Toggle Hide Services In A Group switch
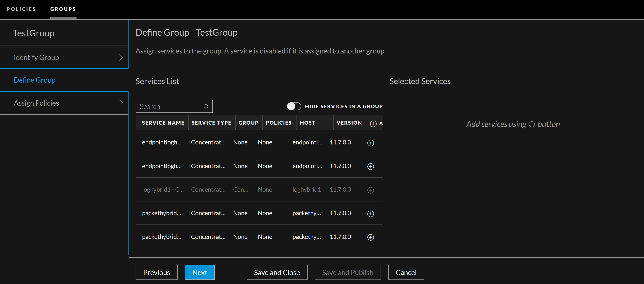 click(294, 106)
